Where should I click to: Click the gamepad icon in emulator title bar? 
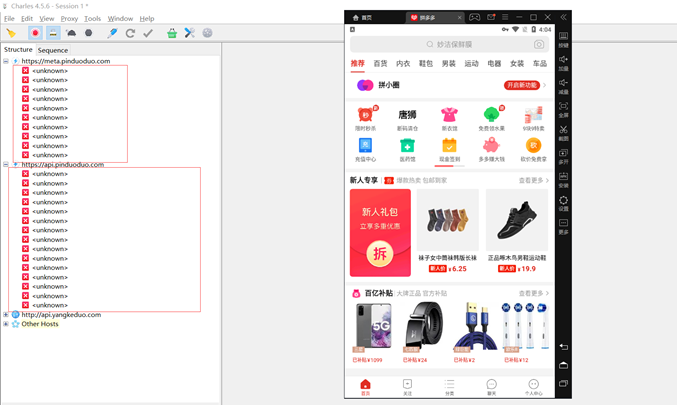(x=475, y=17)
